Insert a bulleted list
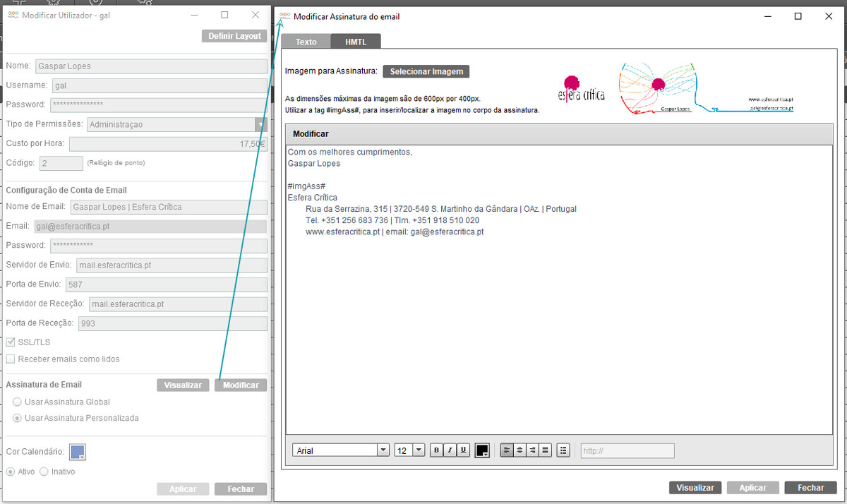 coord(563,450)
